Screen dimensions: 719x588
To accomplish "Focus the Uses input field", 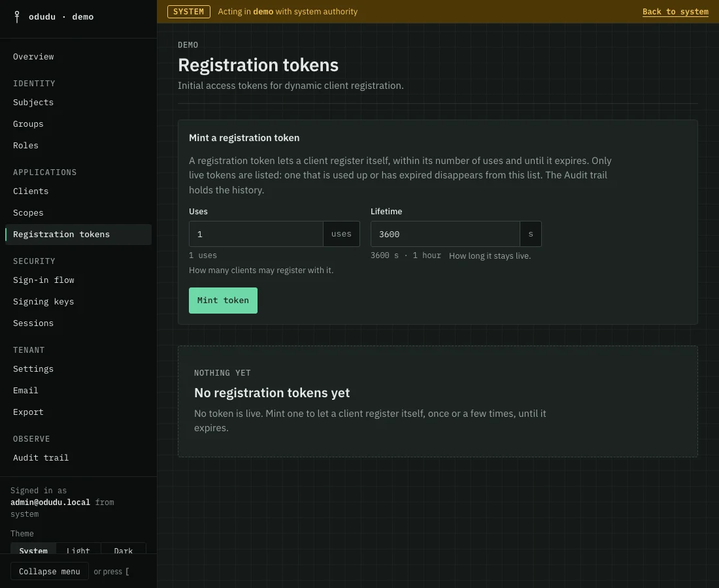I will click(x=256, y=234).
